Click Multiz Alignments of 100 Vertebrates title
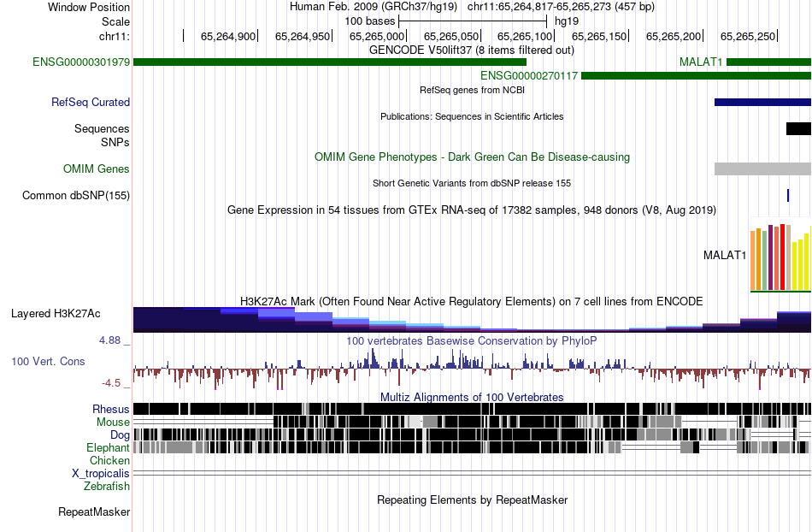This screenshot has height=532, width=812. click(x=472, y=398)
